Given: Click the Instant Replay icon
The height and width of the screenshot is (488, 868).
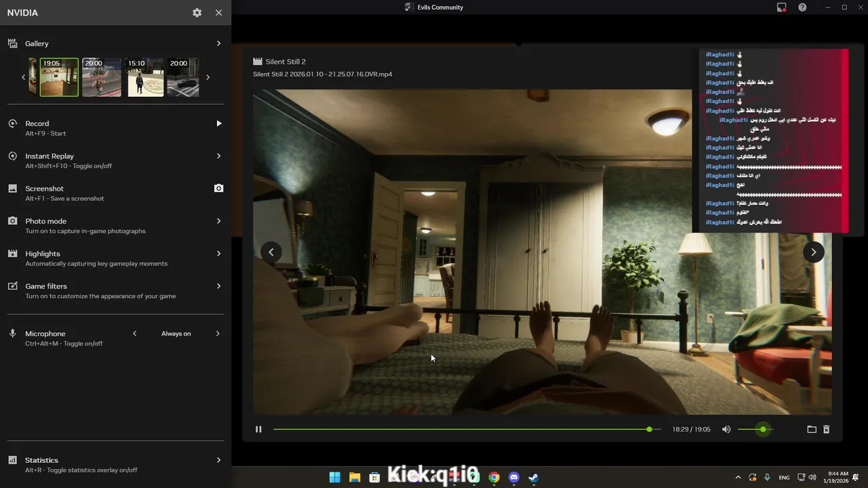Looking at the screenshot, I should click(12, 156).
